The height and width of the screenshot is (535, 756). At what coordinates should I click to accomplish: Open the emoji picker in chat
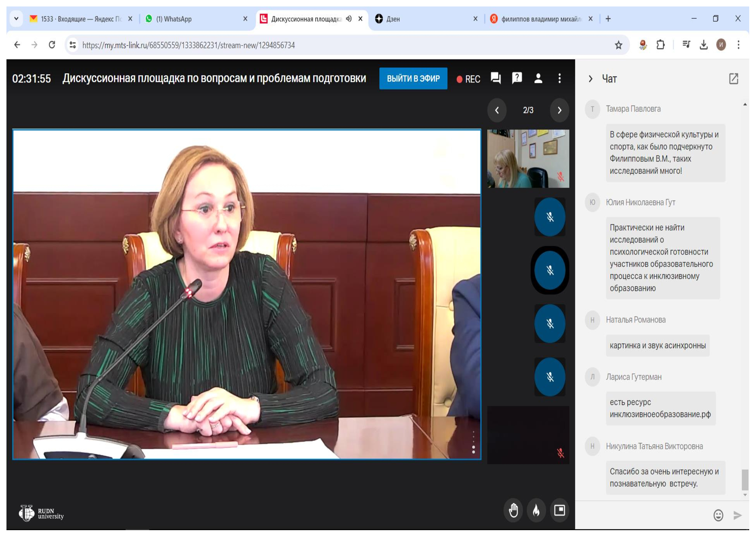click(x=718, y=515)
